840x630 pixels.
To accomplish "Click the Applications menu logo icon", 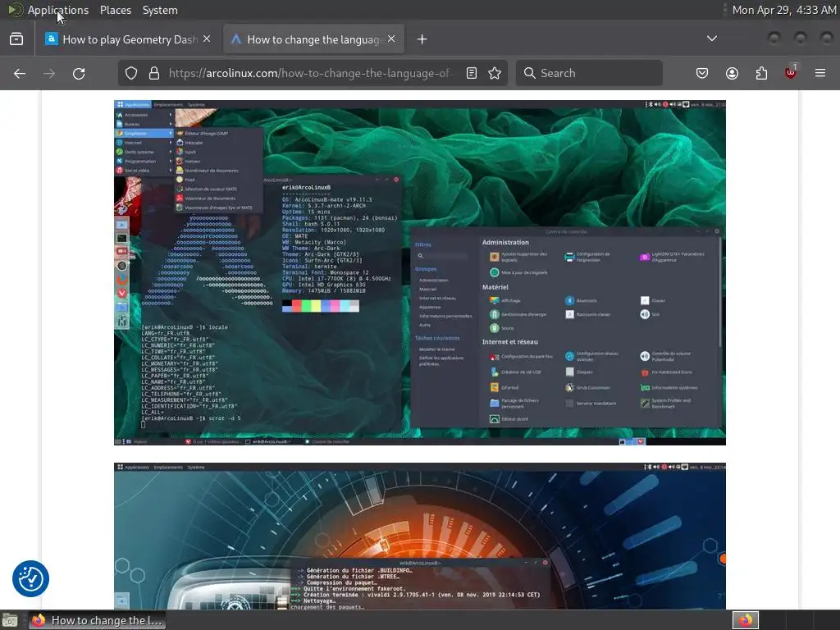I will 15,10.
